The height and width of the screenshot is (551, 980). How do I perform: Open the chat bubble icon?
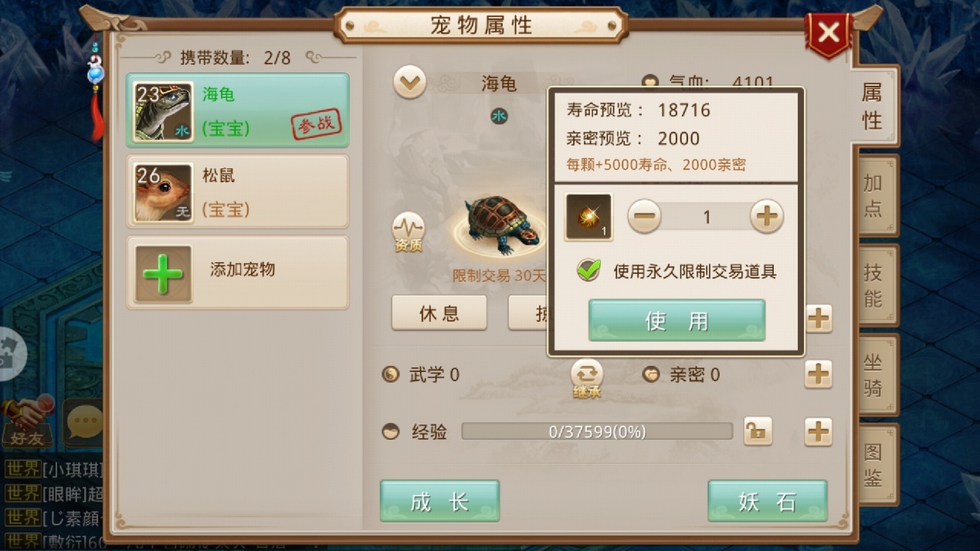[84, 423]
